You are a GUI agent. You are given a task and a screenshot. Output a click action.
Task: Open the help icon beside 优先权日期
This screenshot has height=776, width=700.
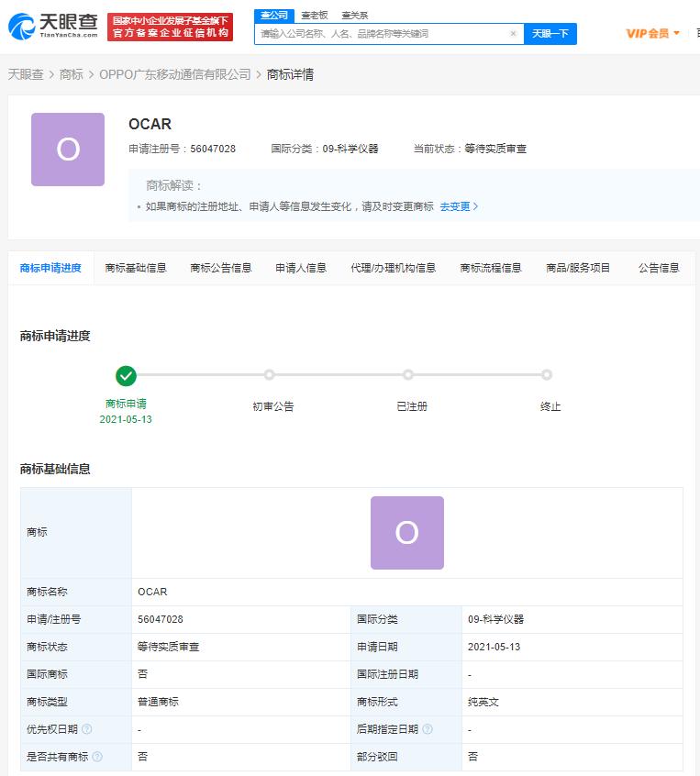(86, 729)
